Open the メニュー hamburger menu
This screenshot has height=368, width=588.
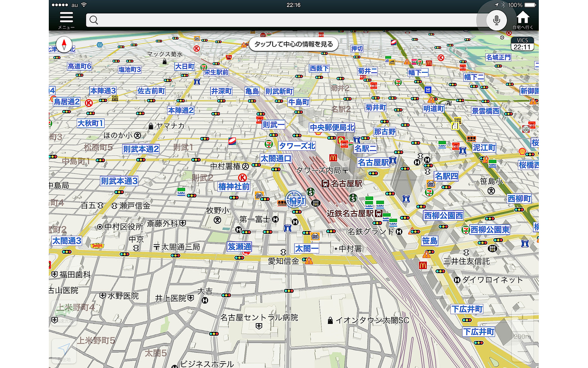click(66, 20)
